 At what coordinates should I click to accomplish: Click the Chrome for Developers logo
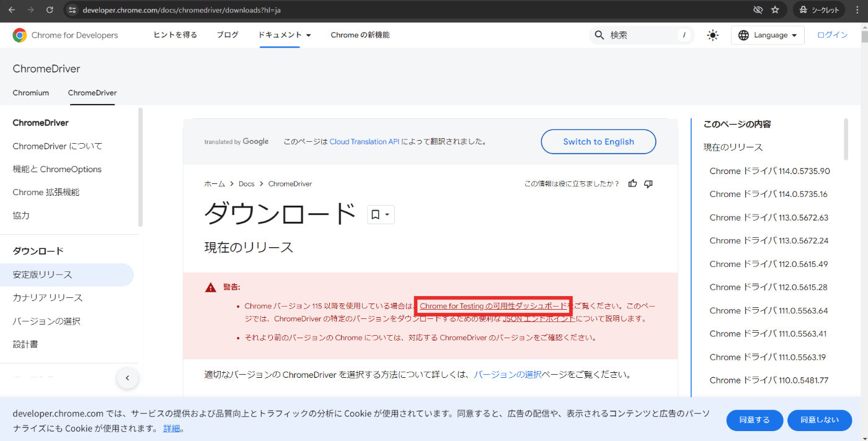tap(65, 35)
